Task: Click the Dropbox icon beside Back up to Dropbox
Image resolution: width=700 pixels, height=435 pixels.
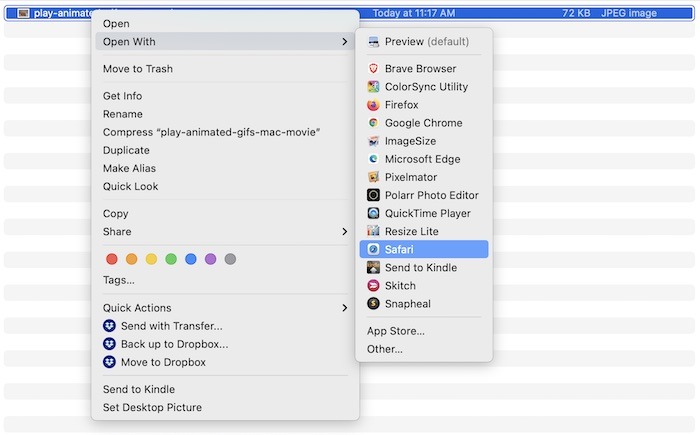Action: coord(109,344)
